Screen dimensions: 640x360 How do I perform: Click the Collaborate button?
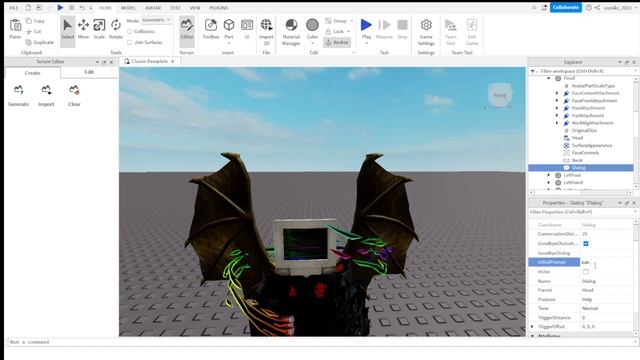coord(565,7)
